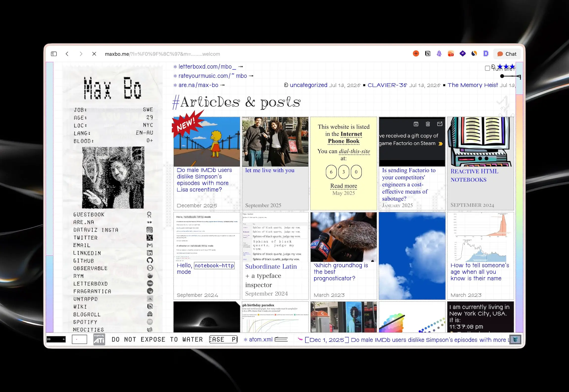The width and height of the screenshot is (569, 392).
Task: Check the 'ruin site?' checkbox
Action: click(x=487, y=68)
